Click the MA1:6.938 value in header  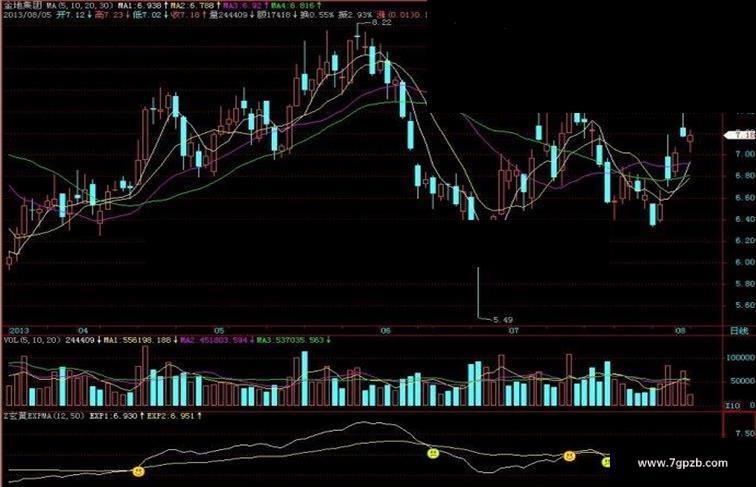140,6
